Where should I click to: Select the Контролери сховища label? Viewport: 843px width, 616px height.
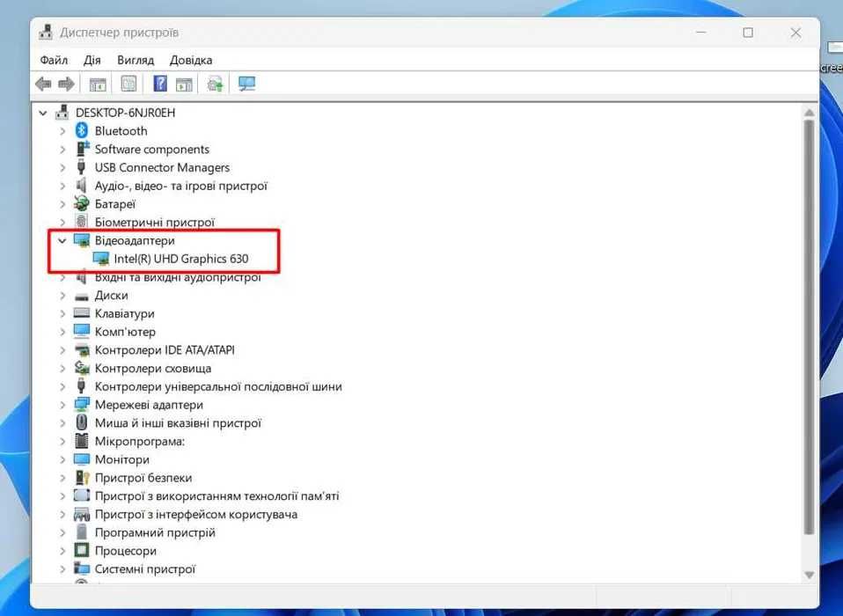[x=153, y=368]
